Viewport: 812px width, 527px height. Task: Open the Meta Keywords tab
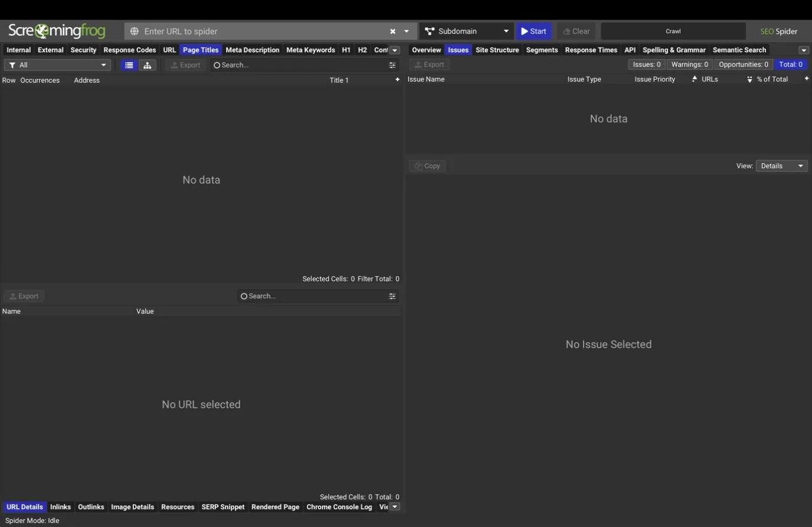(x=311, y=50)
